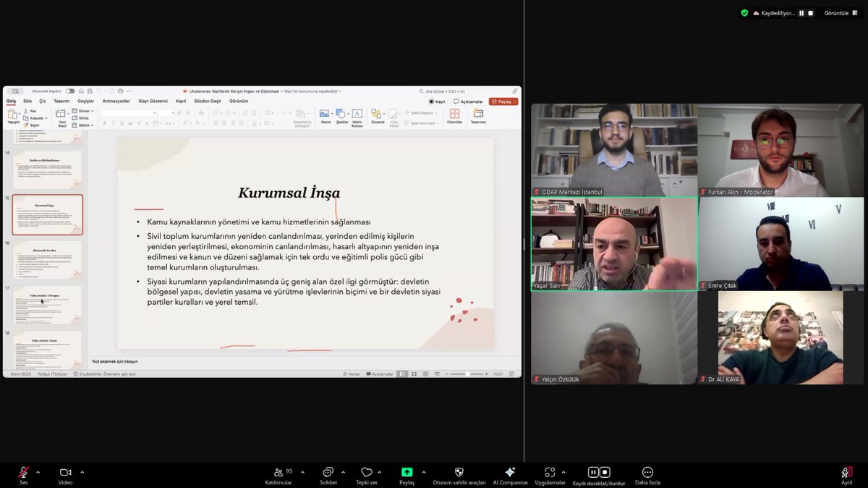Click the orange Paylaş button in PowerPoint
The image size is (868, 488).
(503, 101)
